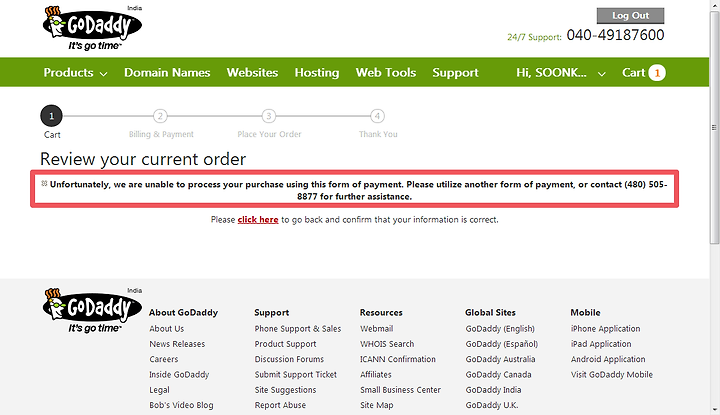Click the 'Global Sites' footer heading
Screen dimensions: 720x415
pyautogui.click(x=490, y=313)
